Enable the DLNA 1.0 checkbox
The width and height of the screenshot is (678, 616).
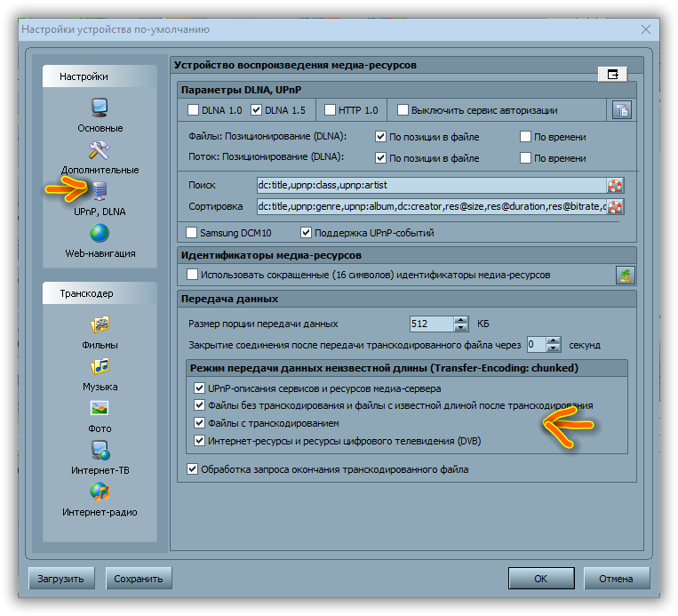point(194,111)
